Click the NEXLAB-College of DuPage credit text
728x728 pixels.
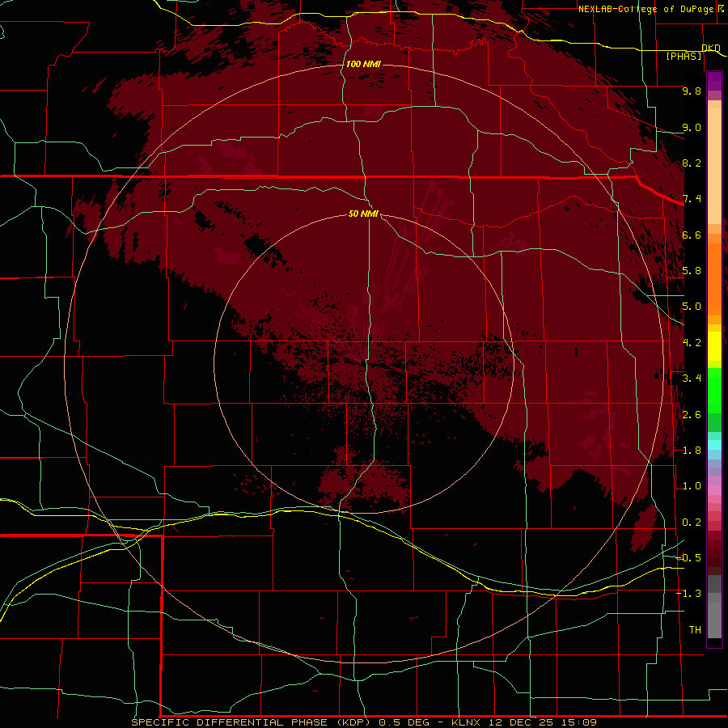[x=646, y=9]
